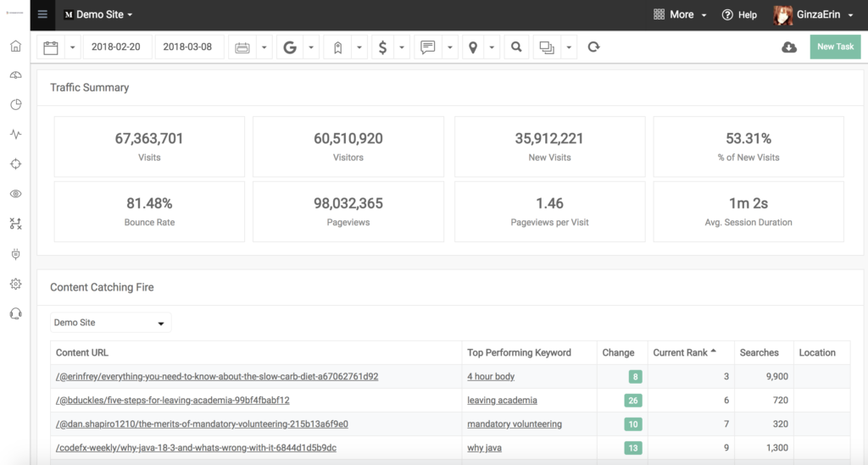This screenshot has height=465, width=868.
Task: Open the headset support sidebar icon
Action: [15, 313]
